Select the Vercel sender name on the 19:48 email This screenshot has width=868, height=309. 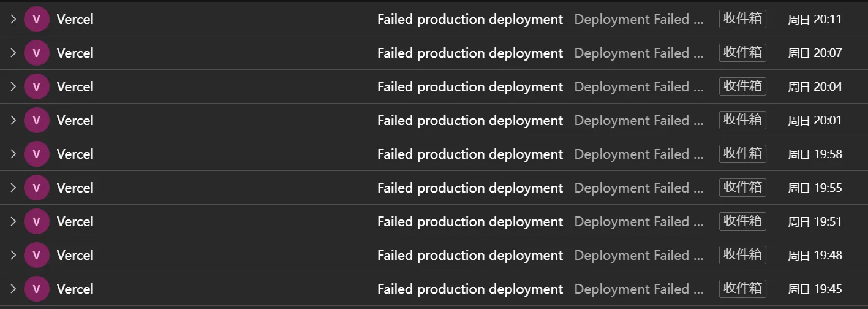[75, 255]
